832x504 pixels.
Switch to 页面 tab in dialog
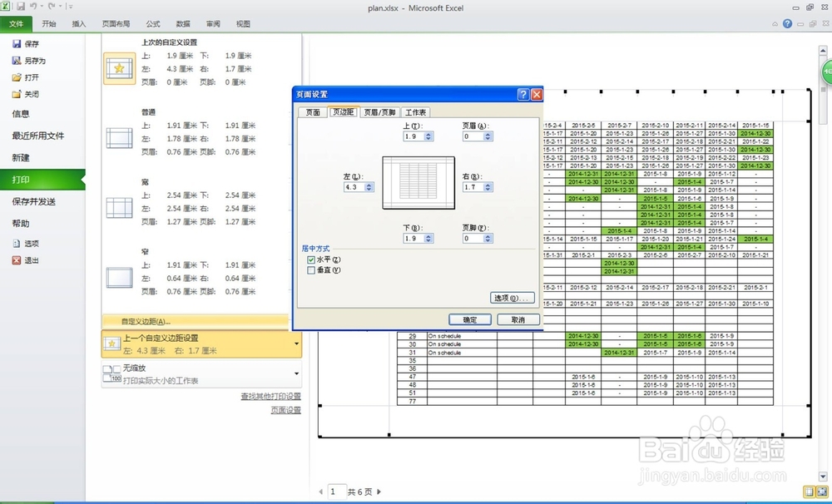[313, 112]
